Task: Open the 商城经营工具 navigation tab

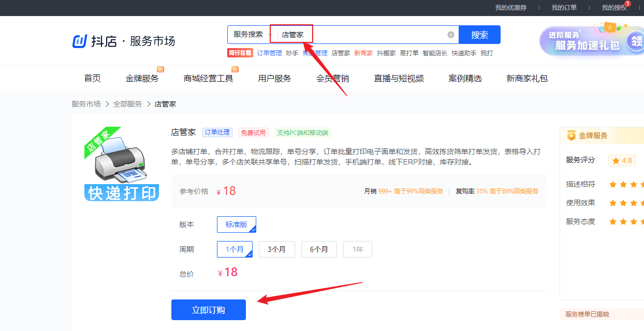Action: [208, 79]
